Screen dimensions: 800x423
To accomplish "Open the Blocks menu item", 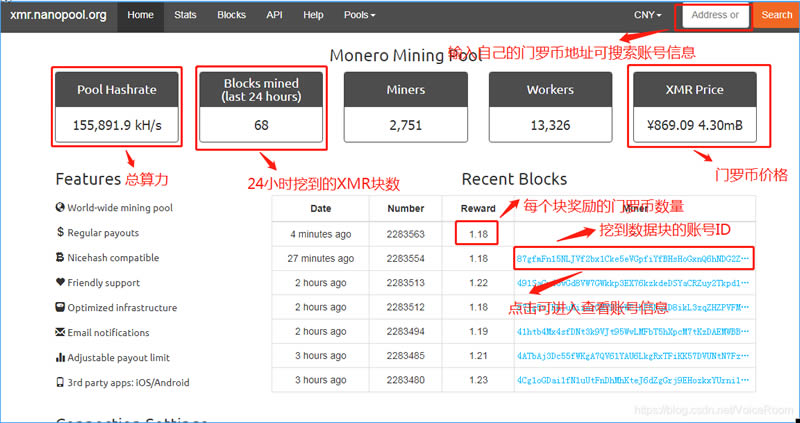I will [231, 15].
